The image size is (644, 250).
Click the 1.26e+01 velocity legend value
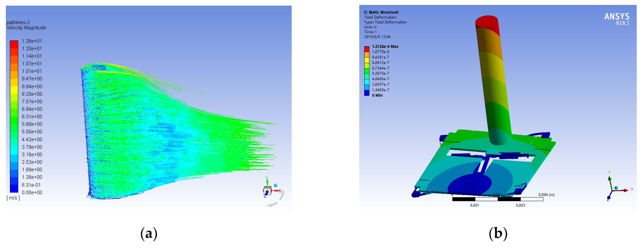pyautogui.click(x=32, y=41)
